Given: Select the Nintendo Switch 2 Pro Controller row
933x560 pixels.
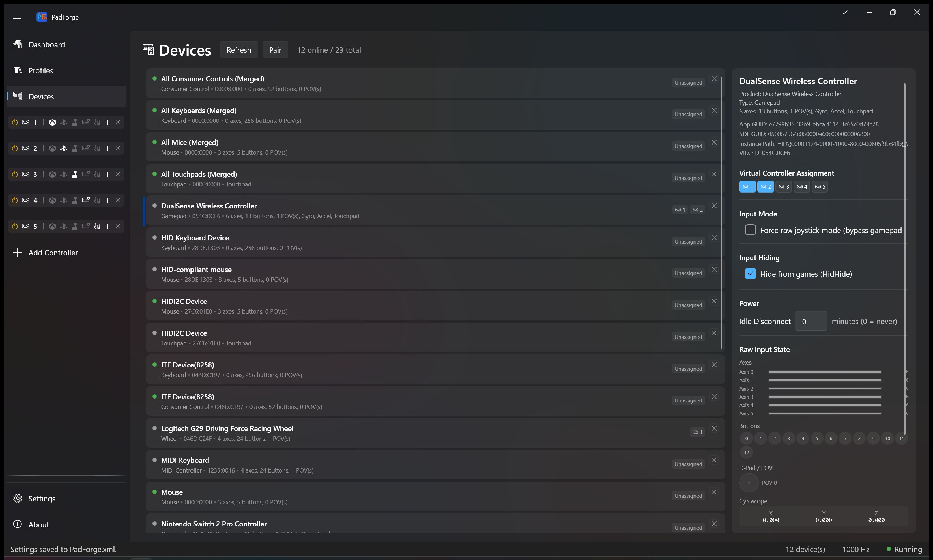Looking at the screenshot, I should pyautogui.click(x=435, y=524).
